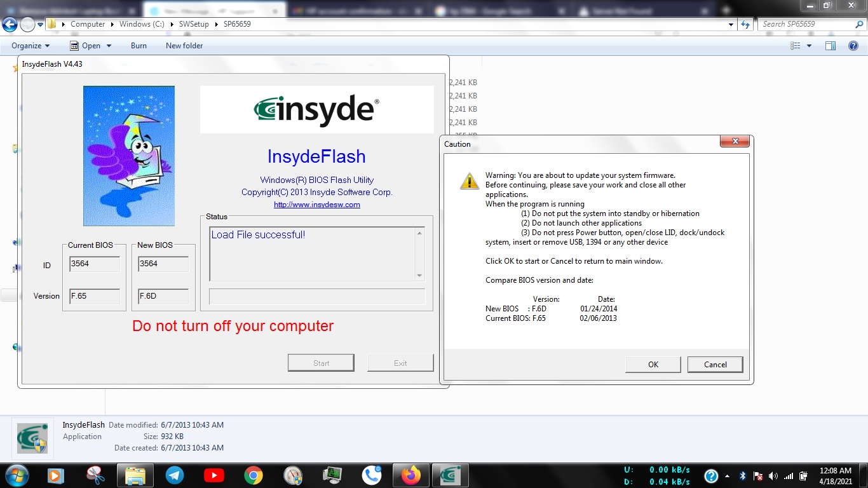Show hidden system tray icons
The width and height of the screenshot is (868, 488).
(x=729, y=476)
